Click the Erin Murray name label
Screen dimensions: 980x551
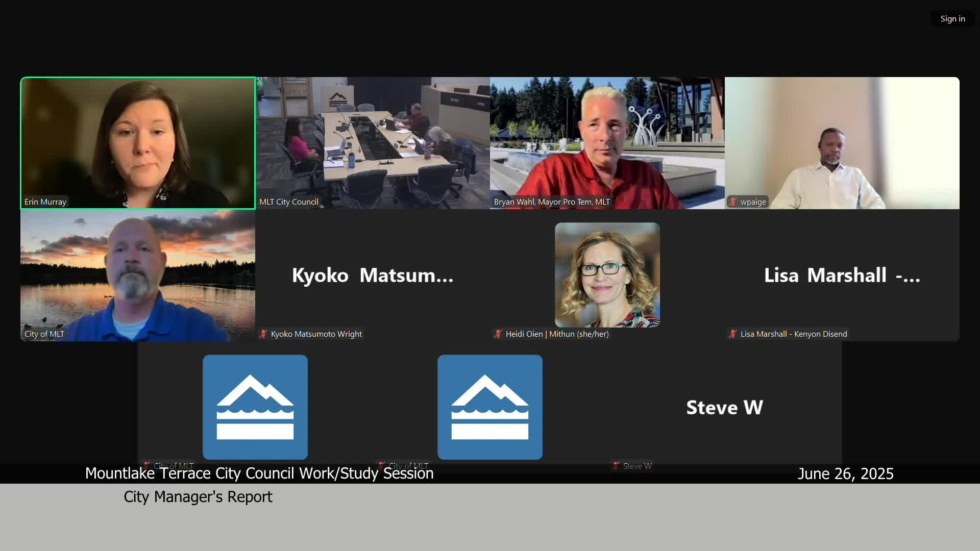tap(45, 202)
